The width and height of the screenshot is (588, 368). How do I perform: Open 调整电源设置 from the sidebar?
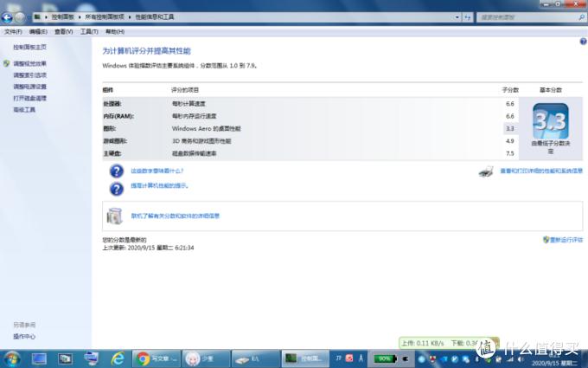[30, 87]
